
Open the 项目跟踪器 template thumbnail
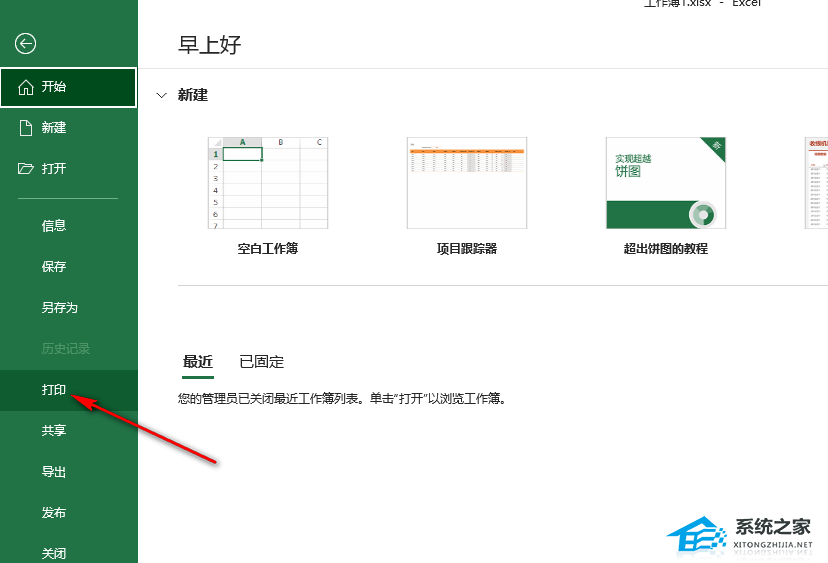click(x=467, y=183)
